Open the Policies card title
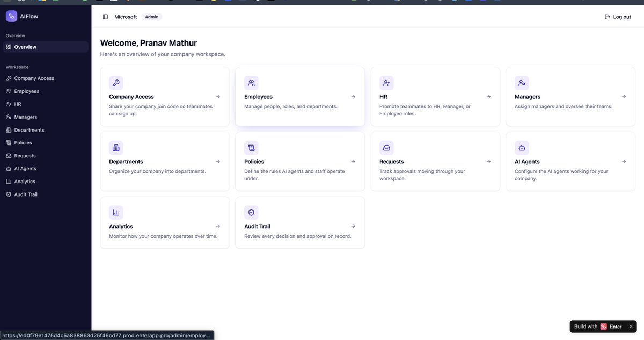Screen dimensions: 644x340 tap(254, 162)
